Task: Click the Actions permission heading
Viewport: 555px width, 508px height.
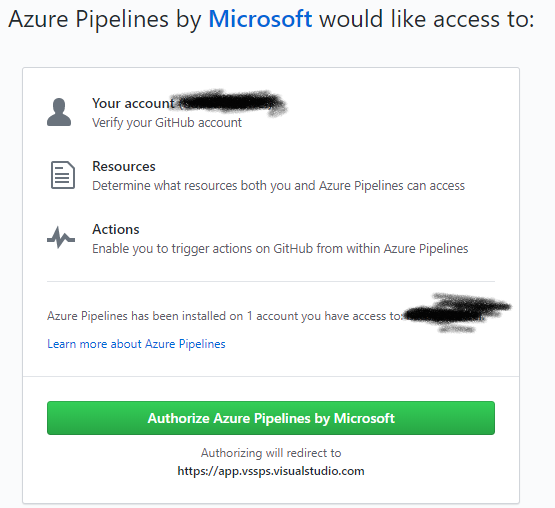Action: tap(116, 229)
